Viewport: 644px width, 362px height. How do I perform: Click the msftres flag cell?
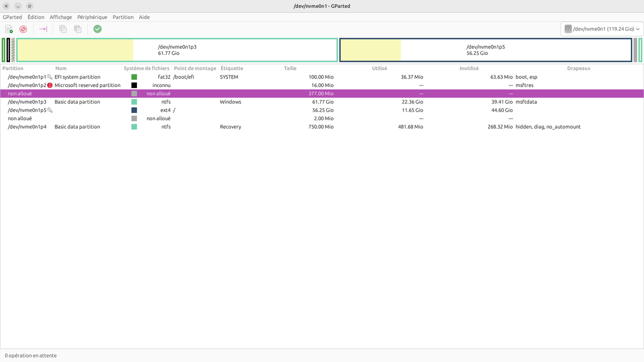[x=525, y=85]
